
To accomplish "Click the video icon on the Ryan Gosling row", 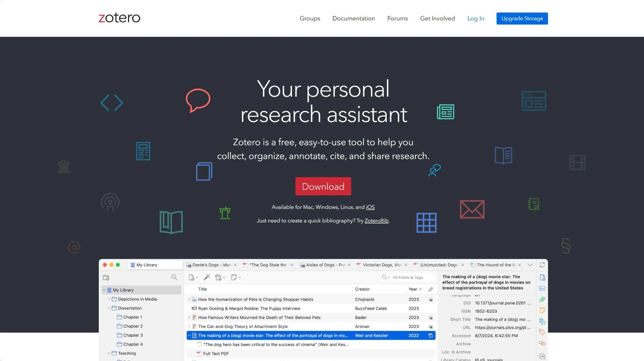I will pyautogui.click(x=194, y=309).
